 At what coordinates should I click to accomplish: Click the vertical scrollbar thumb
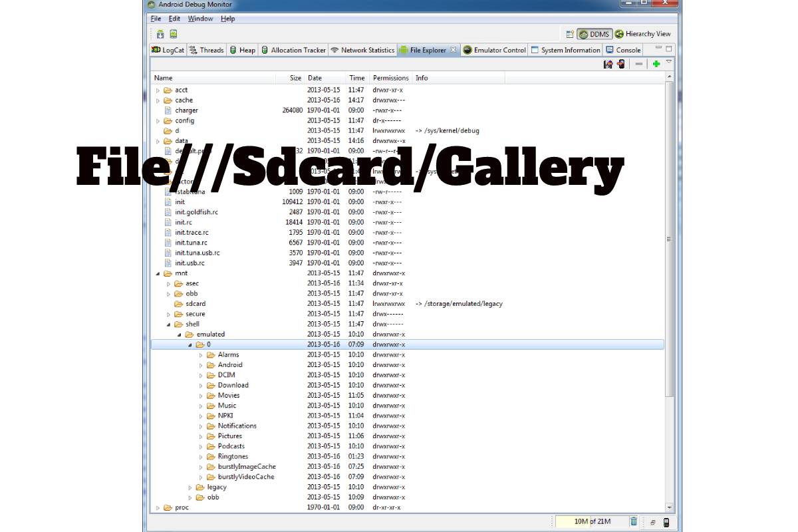tap(669, 240)
